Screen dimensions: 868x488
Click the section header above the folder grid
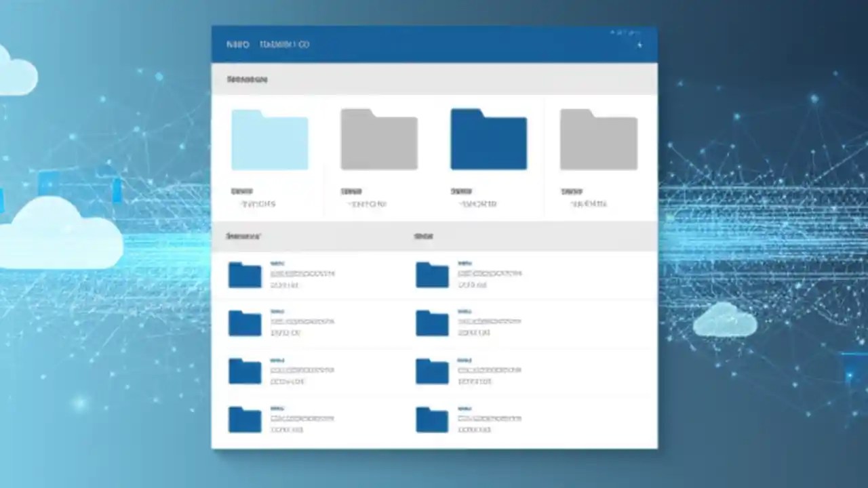click(x=247, y=79)
